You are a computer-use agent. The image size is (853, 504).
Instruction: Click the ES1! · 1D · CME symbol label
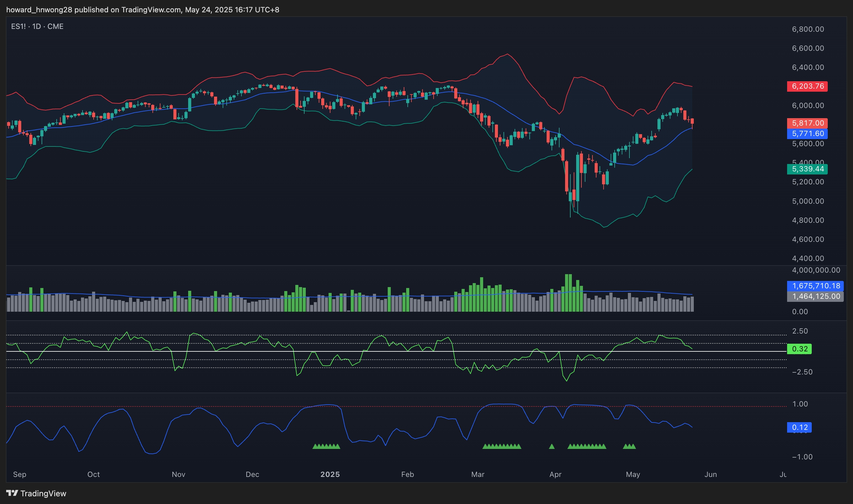[x=37, y=26]
